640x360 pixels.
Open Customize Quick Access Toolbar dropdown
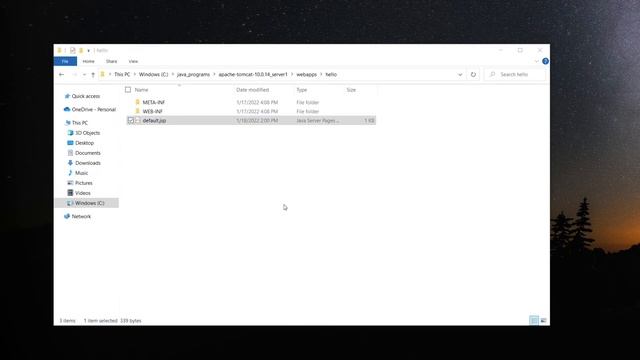pyautogui.click(x=89, y=51)
